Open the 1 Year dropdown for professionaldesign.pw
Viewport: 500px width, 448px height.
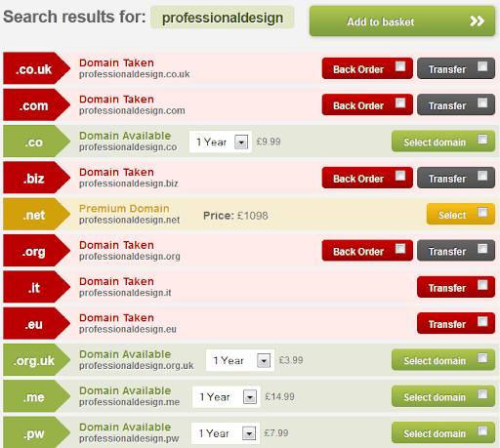pos(226,433)
